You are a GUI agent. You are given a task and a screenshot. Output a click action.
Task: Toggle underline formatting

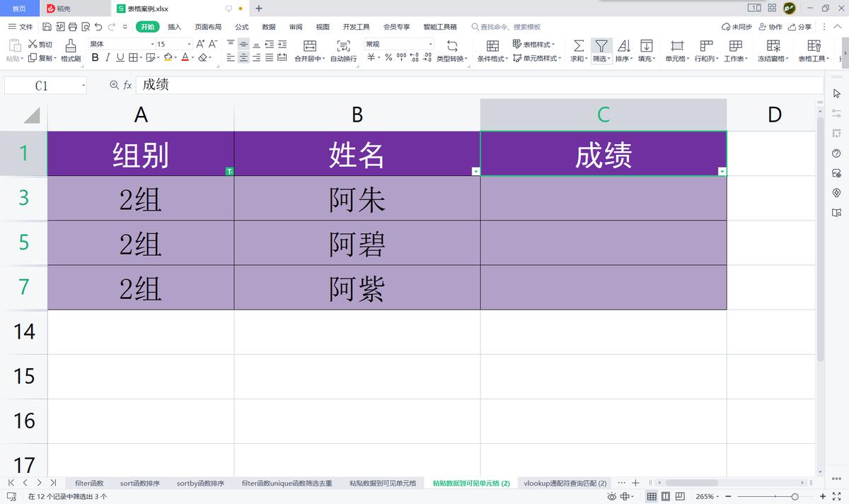coord(119,57)
